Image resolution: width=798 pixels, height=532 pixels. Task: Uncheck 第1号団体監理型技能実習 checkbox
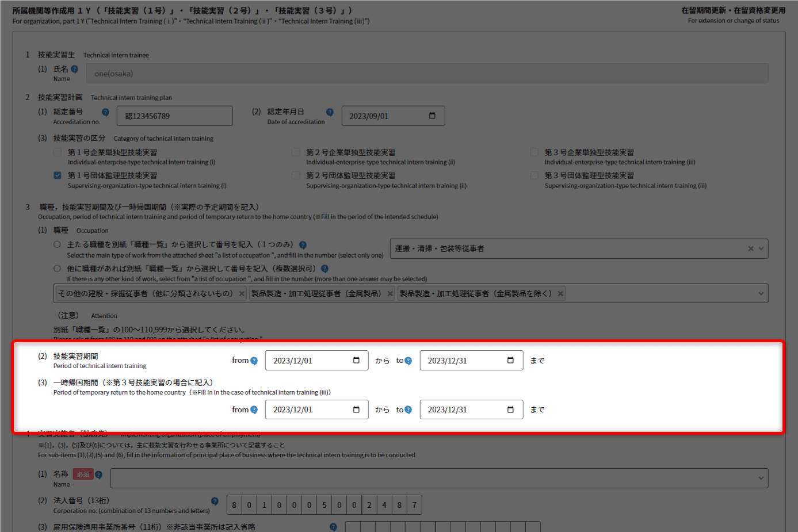[x=58, y=175]
